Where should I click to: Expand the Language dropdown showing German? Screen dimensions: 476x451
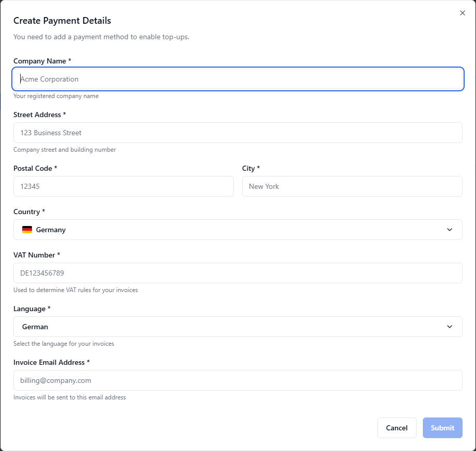click(237, 327)
